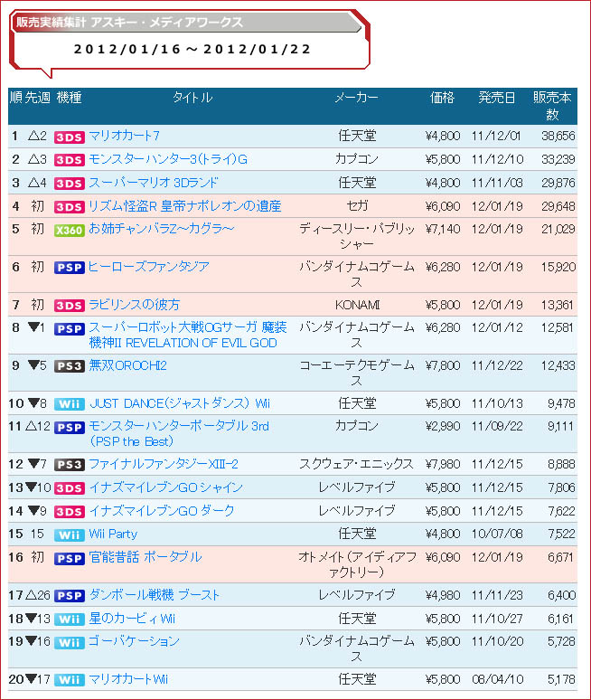Open Wii Party title link

point(113,534)
